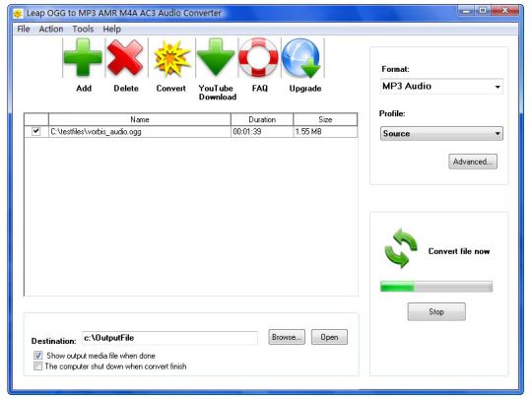
Task: Sort list by Size column header
Action: (x=325, y=119)
